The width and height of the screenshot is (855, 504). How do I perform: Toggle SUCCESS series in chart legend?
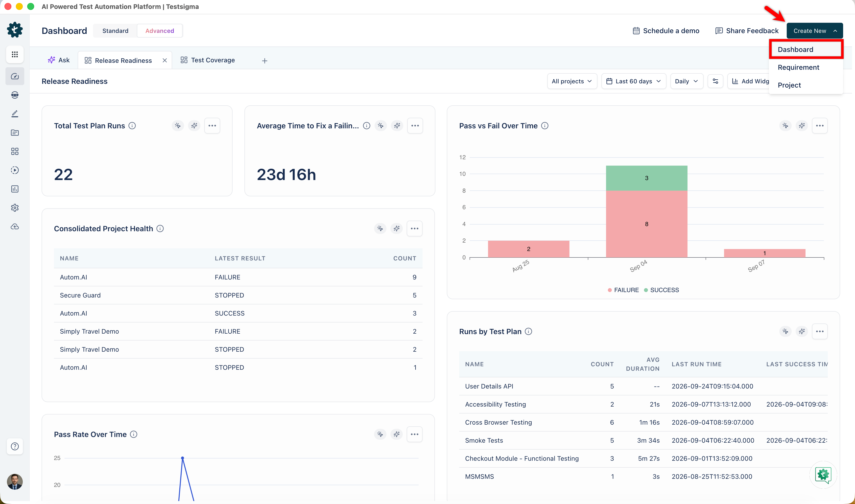click(x=661, y=290)
